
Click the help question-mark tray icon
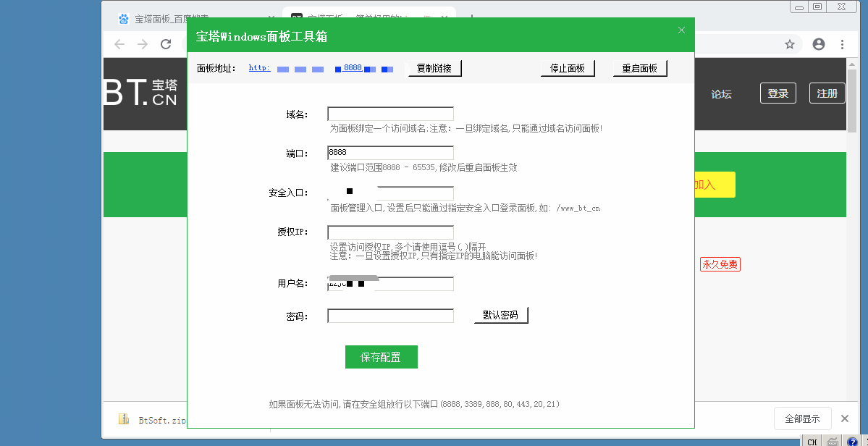point(853,442)
